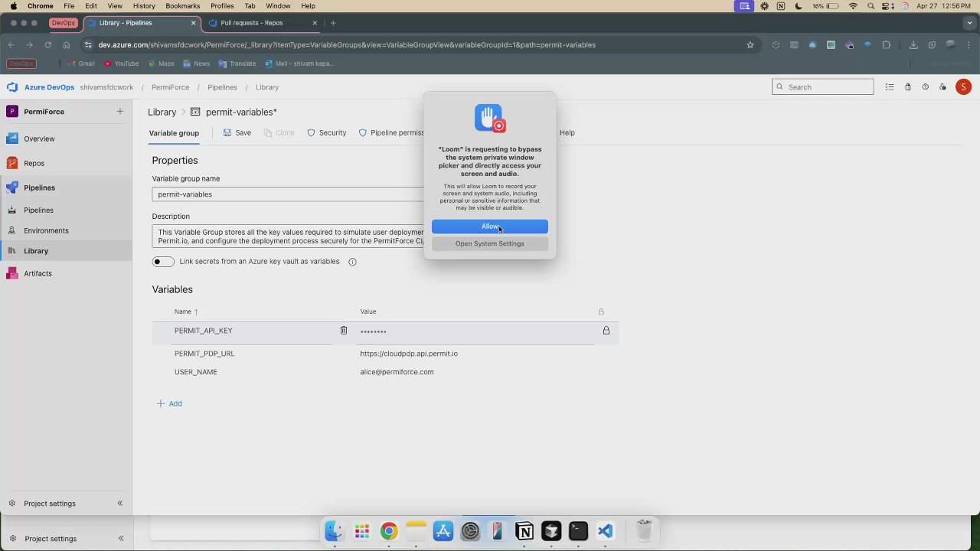Sort variables by the Name column header
980x551 pixels.
pyautogui.click(x=186, y=311)
